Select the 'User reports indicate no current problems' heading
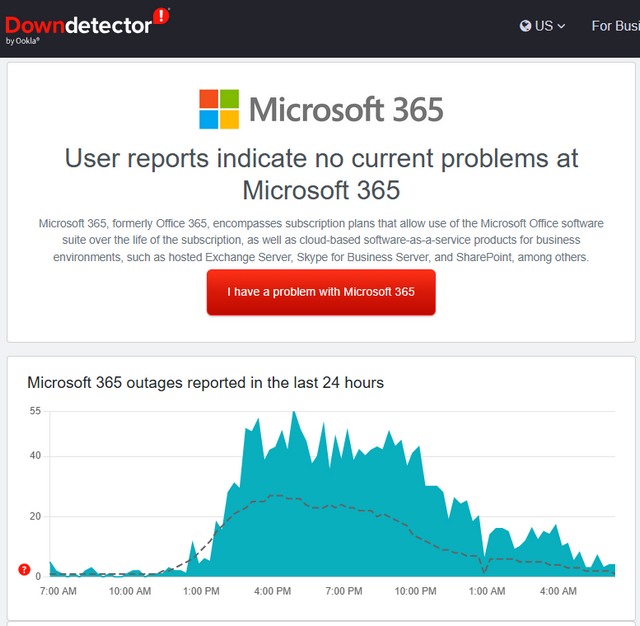The height and width of the screenshot is (626, 640). coord(321,174)
